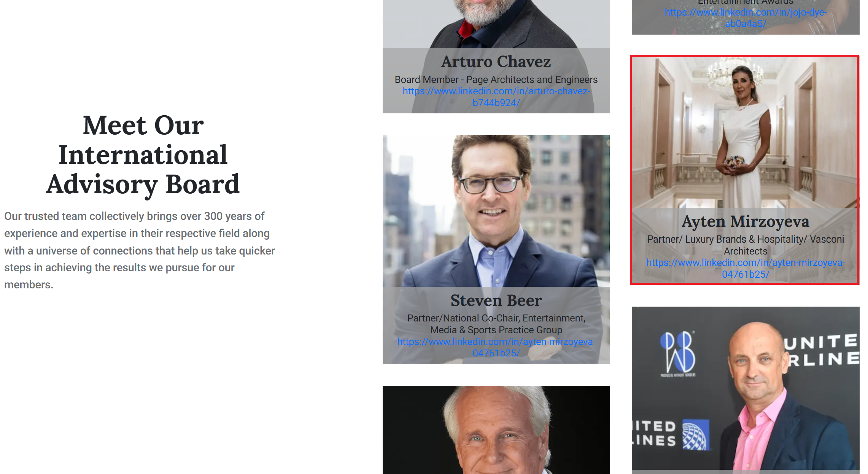The height and width of the screenshot is (474, 868).
Task: Click Board Member - Page Architects and Engineers text
Action: (496, 80)
